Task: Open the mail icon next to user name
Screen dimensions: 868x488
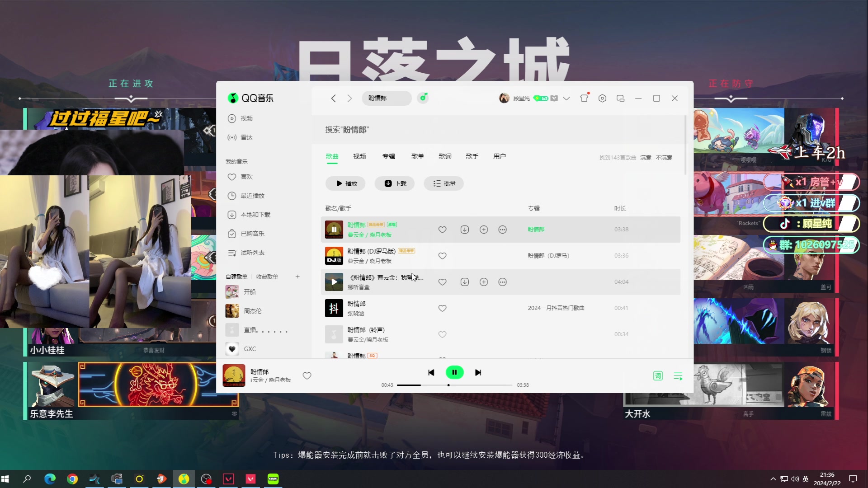Action: tap(554, 98)
